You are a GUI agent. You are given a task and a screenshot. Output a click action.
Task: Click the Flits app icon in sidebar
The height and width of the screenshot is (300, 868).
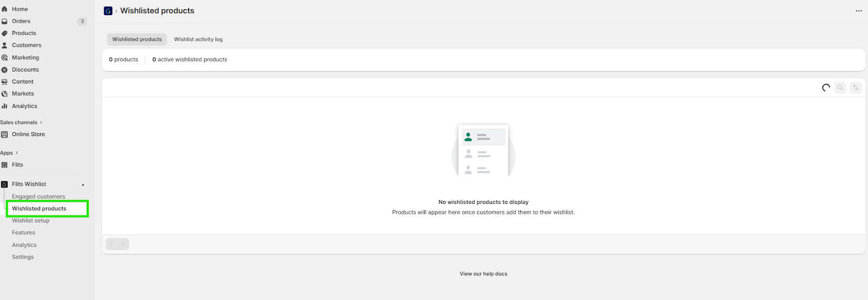(x=4, y=165)
